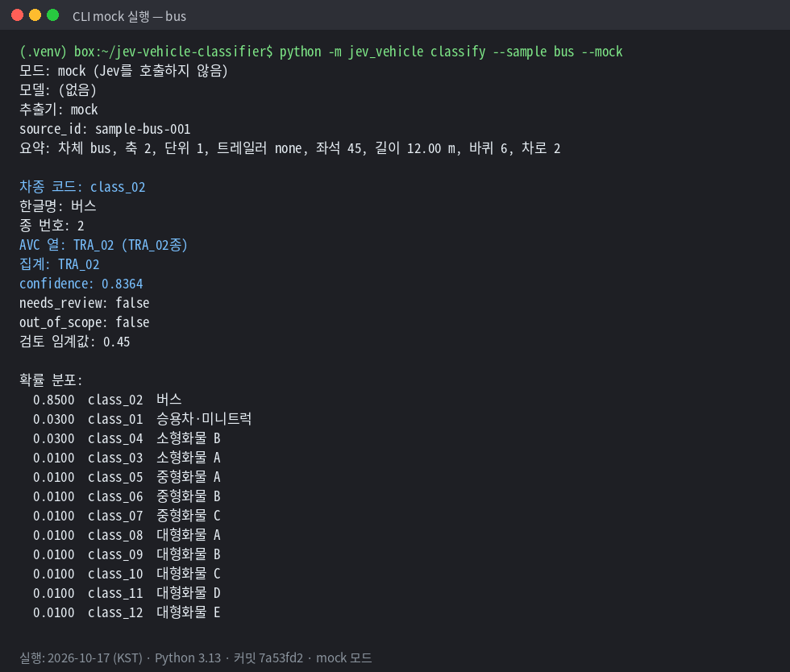The height and width of the screenshot is (672, 790).
Task: Click the 0.8500 class_02 버스 row
Action: tap(107, 400)
